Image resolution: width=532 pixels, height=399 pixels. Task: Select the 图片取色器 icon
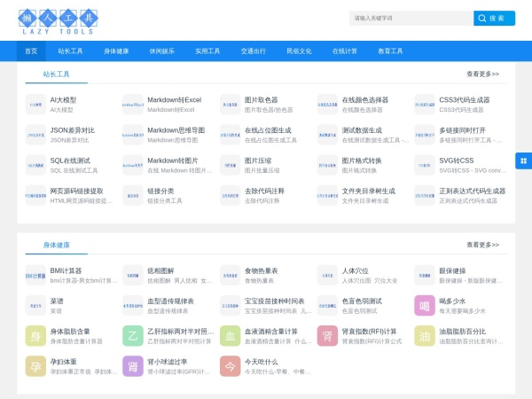[231, 105]
